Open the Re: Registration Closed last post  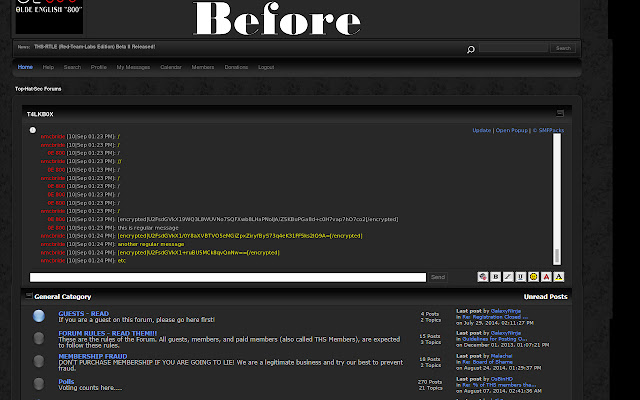click(495, 317)
